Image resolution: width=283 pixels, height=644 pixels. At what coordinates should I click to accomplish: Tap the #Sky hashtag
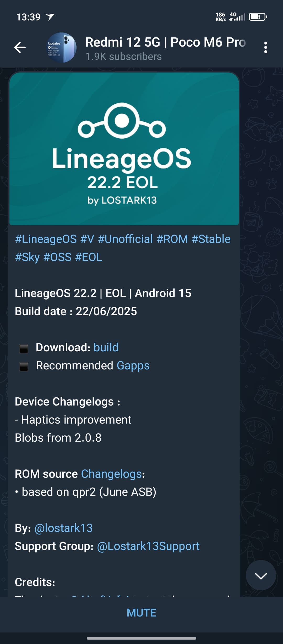coord(27,257)
